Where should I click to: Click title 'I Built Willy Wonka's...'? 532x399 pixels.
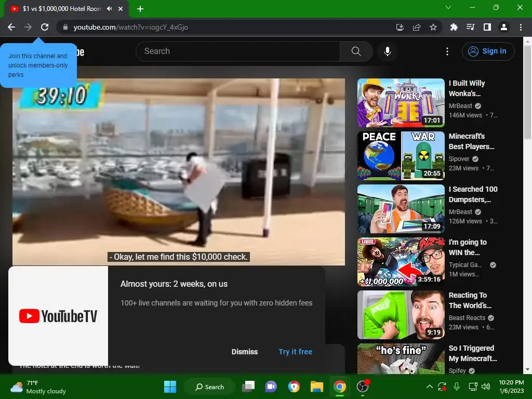click(x=467, y=88)
